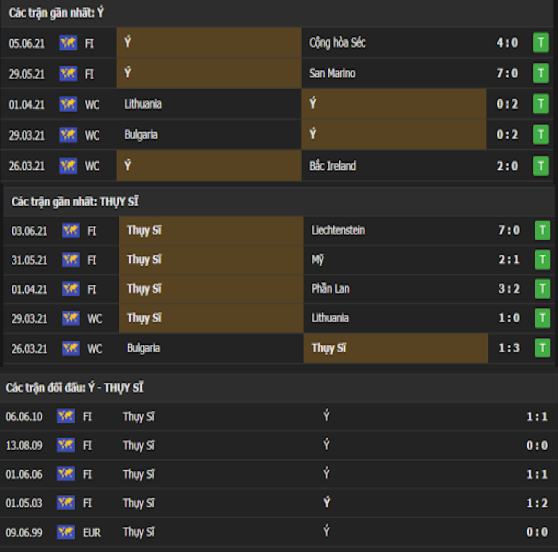558x552 pixels.
Task: Click the green T badge for Ý vs Cộng hòa Séc
Action: tap(541, 43)
